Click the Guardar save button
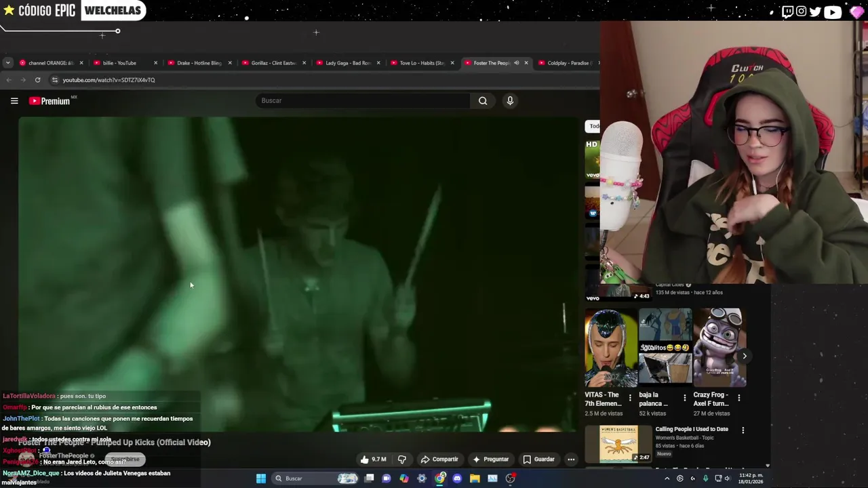Image resolution: width=868 pixels, height=488 pixels. (x=539, y=460)
